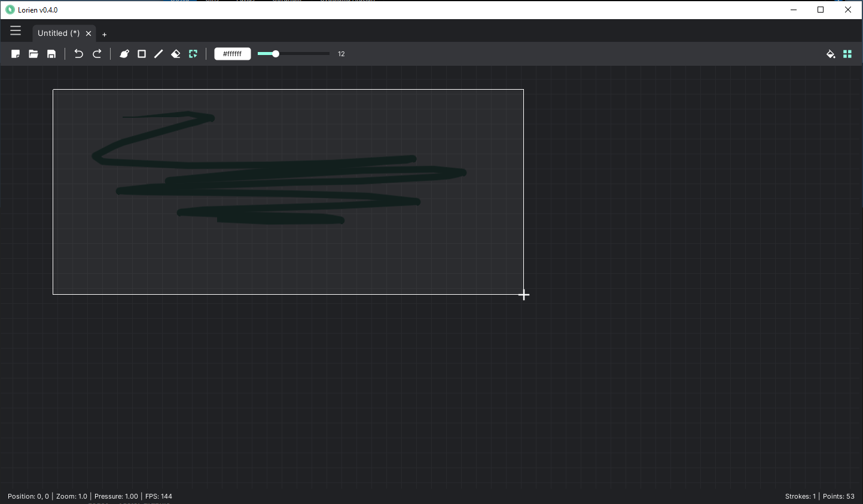Click the #ffffff color field
The height and width of the screenshot is (504, 863).
232,53
